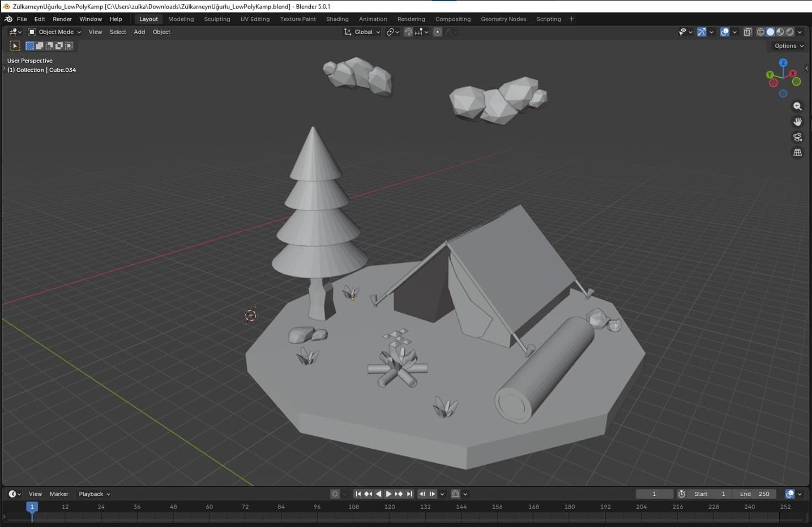812x527 pixels.
Task: Open the timeline editor type selector
Action: tap(15, 494)
